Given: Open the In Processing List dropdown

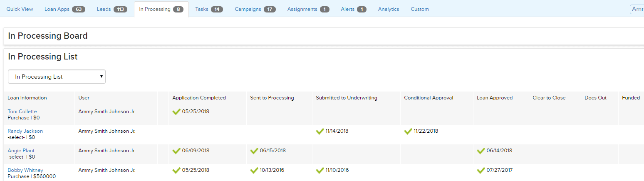Looking at the screenshot, I should (x=57, y=77).
